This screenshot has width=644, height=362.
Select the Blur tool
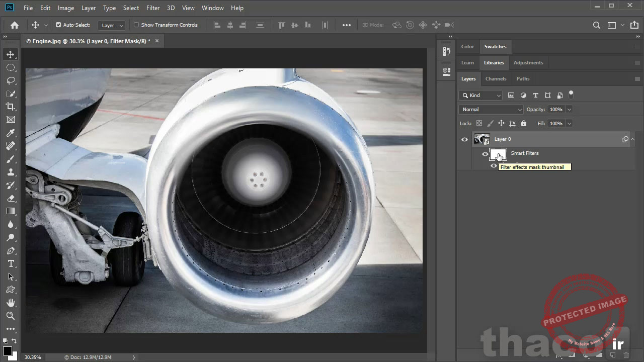tap(11, 224)
